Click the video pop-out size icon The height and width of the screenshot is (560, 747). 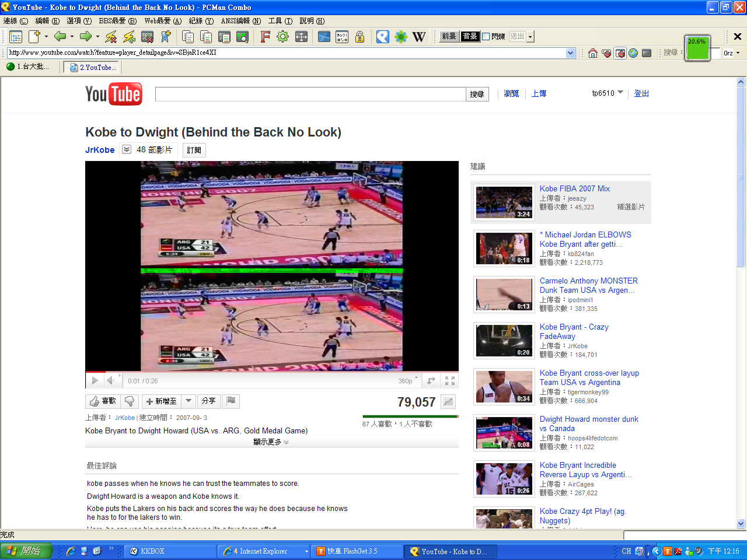(431, 381)
